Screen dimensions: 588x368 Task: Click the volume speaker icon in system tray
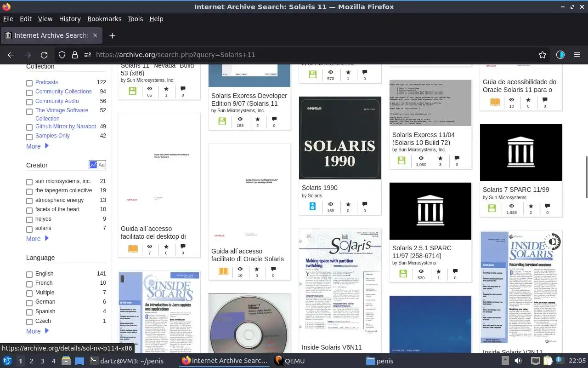coord(518,361)
